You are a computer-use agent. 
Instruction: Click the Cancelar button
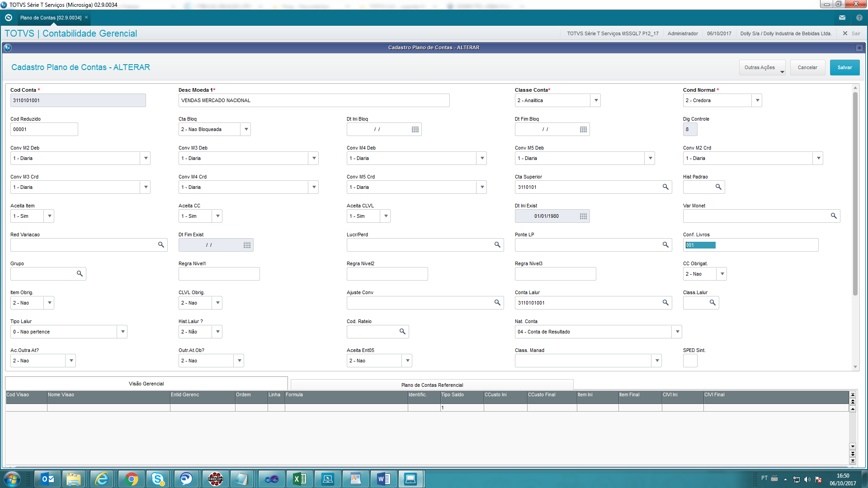coord(807,67)
